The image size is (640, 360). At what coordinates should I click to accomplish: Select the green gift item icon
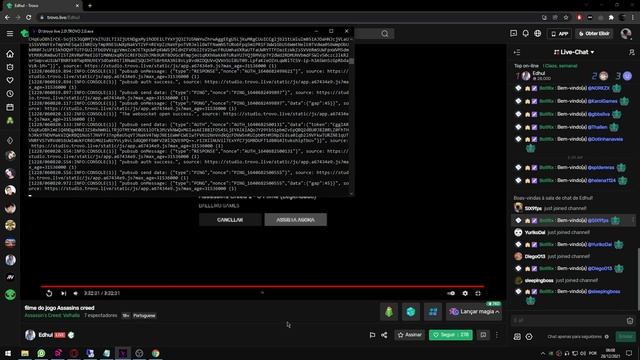(389, 312)
